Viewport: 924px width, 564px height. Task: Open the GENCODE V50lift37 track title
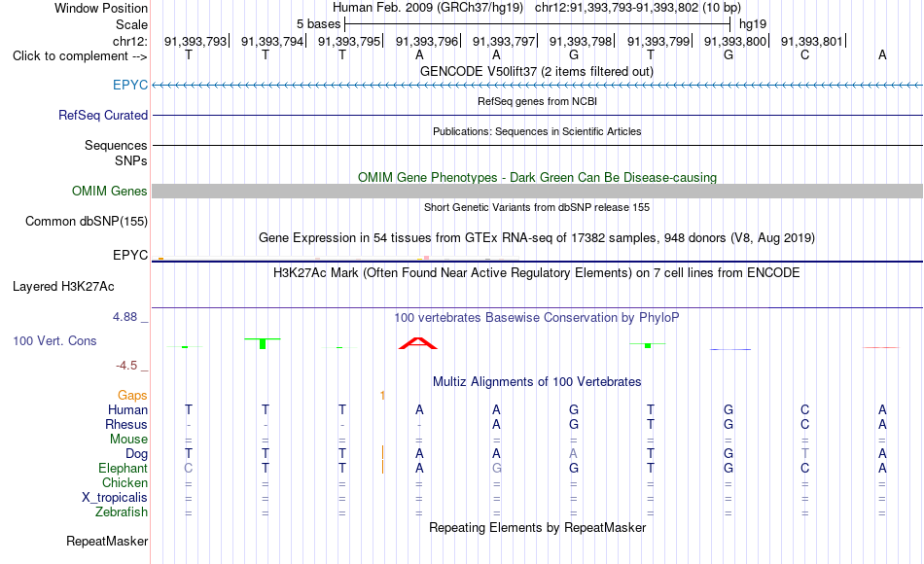tap(537, 71)
